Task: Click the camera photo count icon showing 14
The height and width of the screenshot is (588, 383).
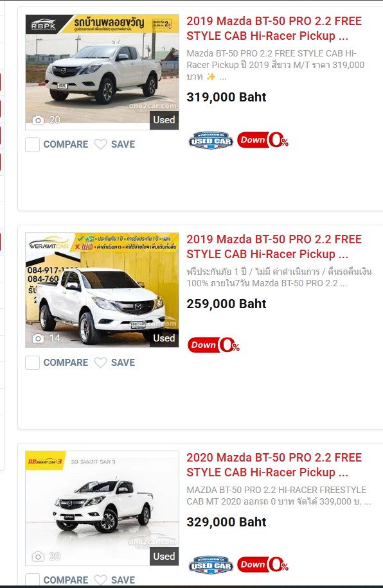Action: (x=38, y=338)
